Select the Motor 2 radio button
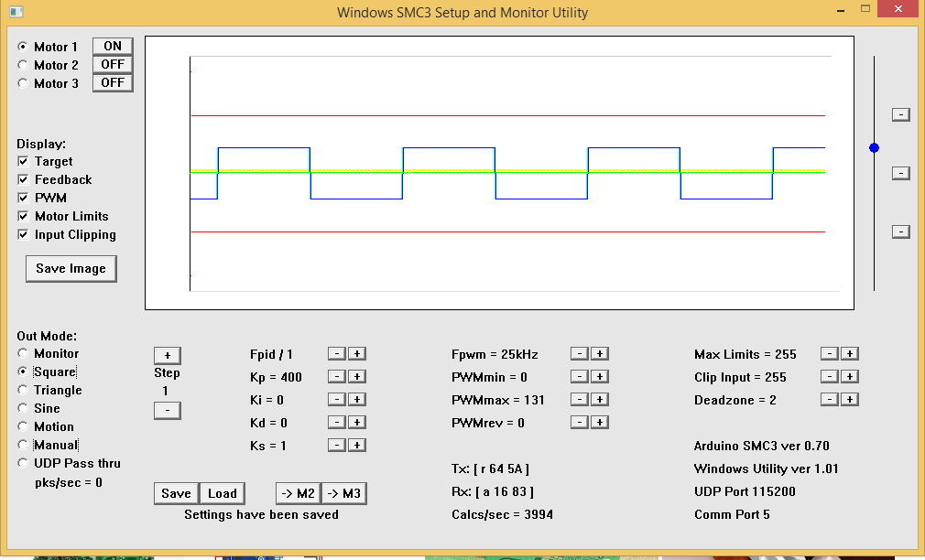The width and height of the screenshot is (925, 560). 23,65
